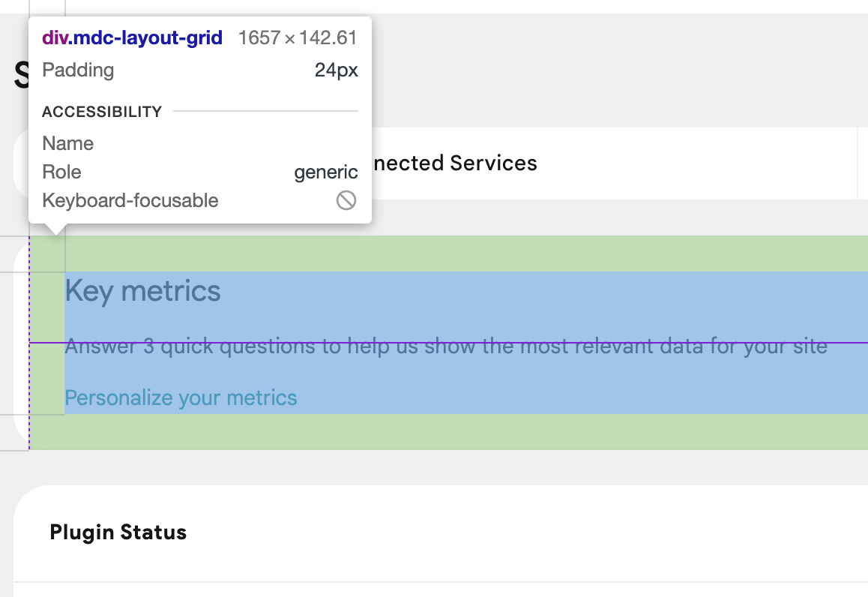Click the Keyboard-focusable not-allowed icon

346,200
